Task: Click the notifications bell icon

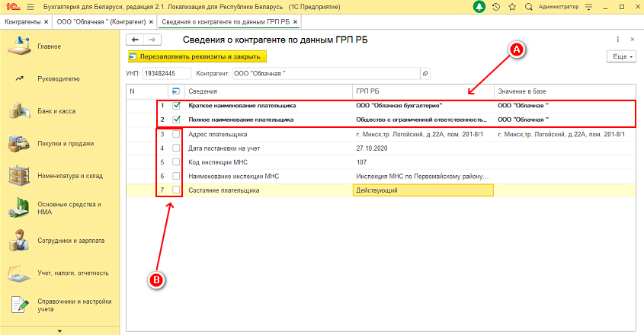Action: coord(479,7)
